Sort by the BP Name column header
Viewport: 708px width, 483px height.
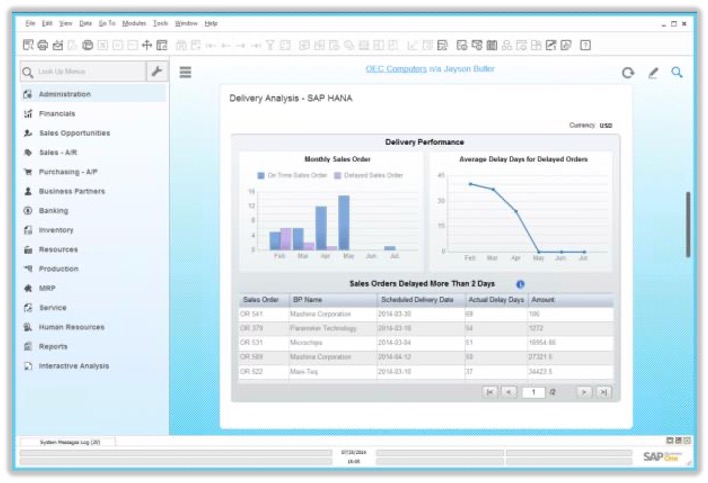[x=333, y=300]
